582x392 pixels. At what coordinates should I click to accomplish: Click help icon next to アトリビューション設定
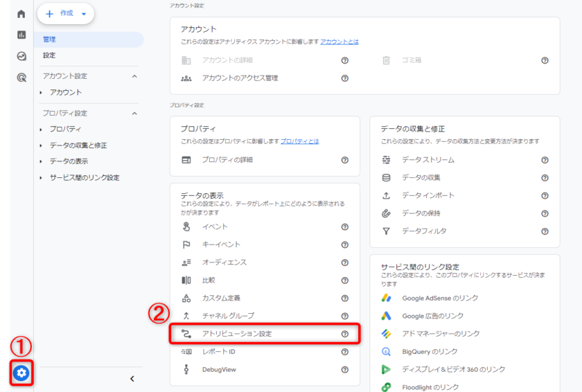(x=344, y=334)
